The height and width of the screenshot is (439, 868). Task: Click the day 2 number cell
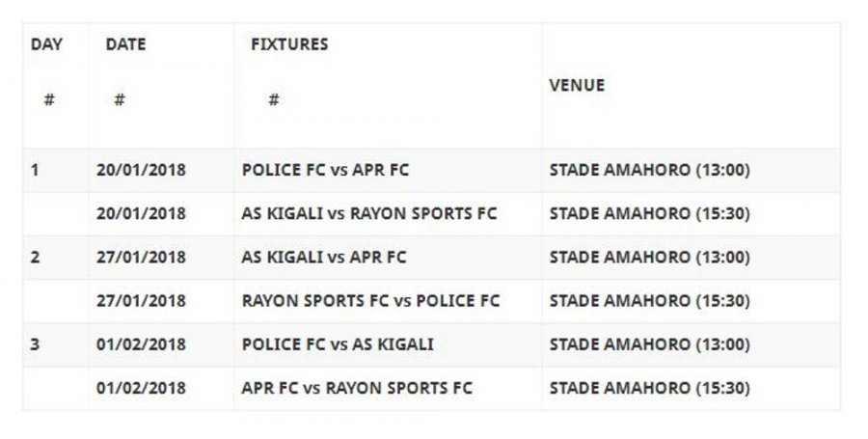[x=35, y=258]
